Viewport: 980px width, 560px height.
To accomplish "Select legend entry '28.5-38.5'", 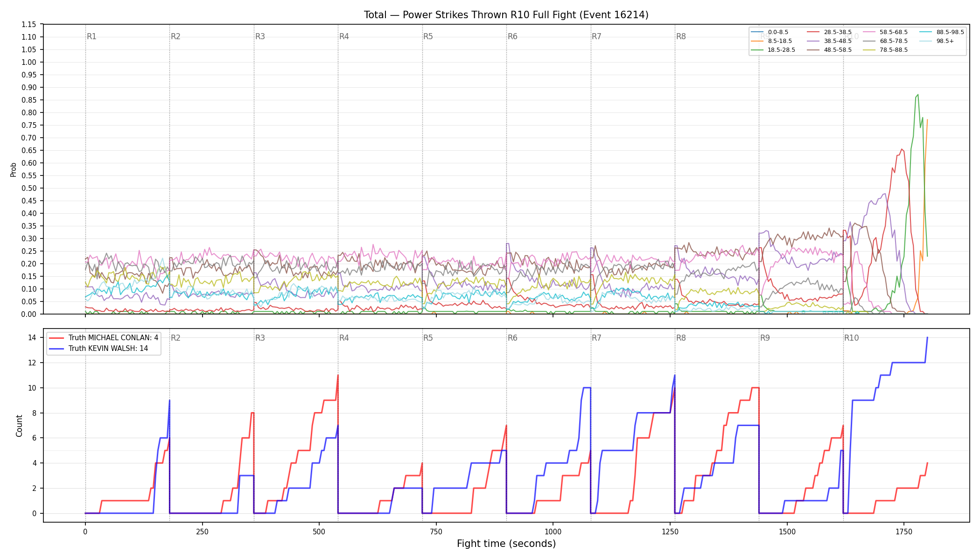I will [x=829, y=32].
